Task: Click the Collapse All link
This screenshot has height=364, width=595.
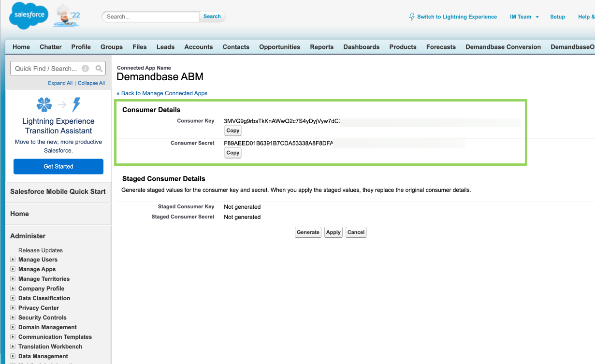Action: pos(91,83)
